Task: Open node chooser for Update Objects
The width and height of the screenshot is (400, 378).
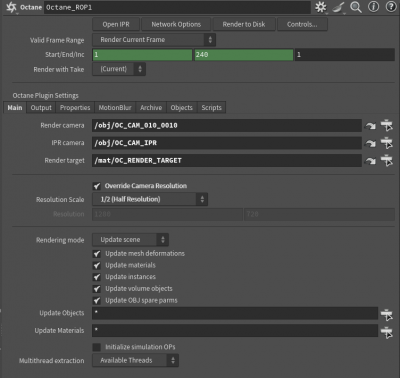Action: tap(387, 314)
